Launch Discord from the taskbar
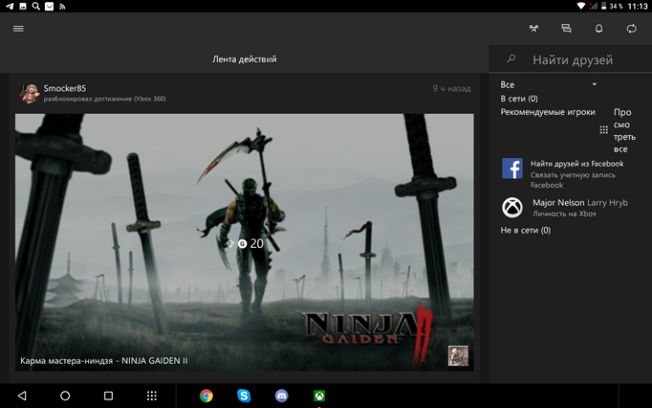Screen dimensions: 652x408 pyautogui.click(x=282, y=396)
